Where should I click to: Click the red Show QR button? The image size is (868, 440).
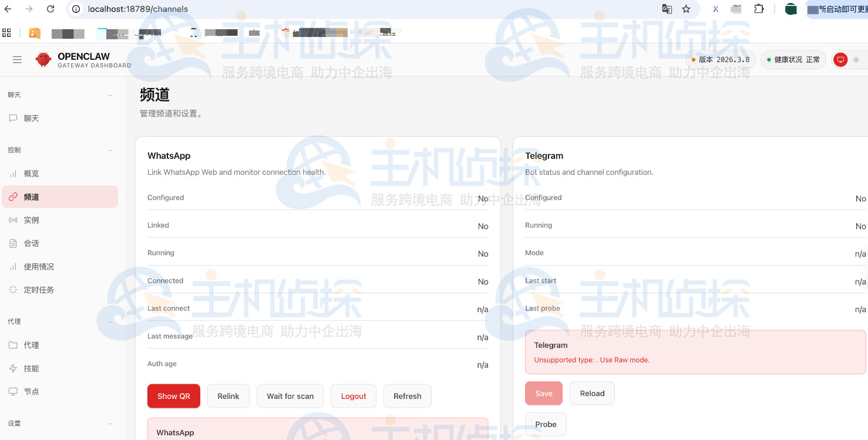[x=174, y=396]
